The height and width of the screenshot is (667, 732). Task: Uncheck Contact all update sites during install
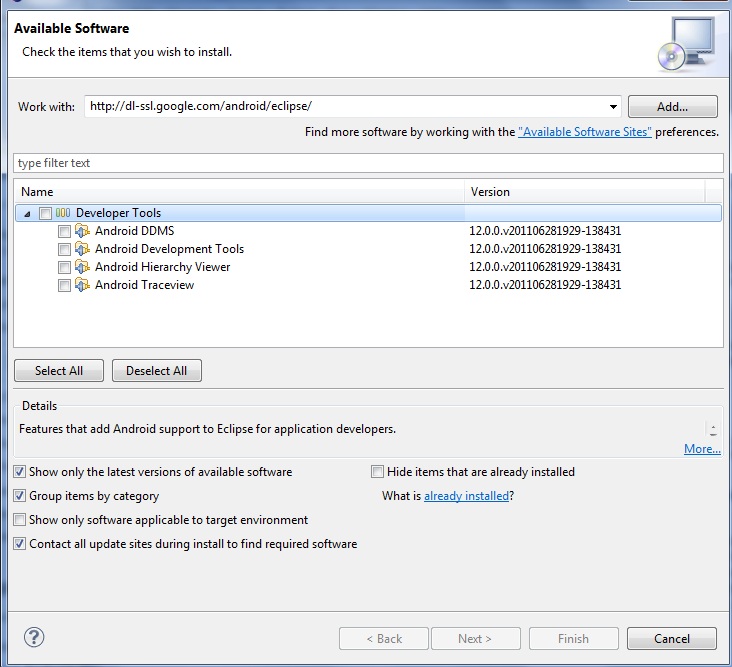[20, 544]
